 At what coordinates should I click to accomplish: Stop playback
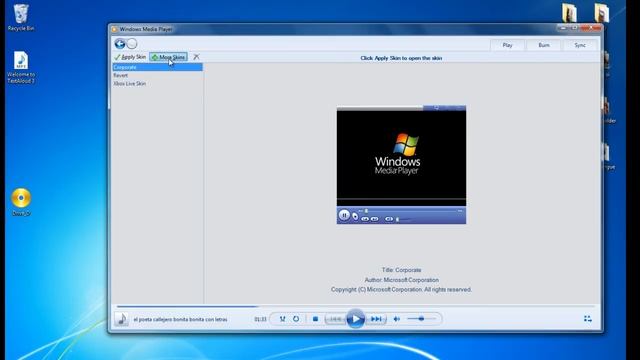pos(315,319)
